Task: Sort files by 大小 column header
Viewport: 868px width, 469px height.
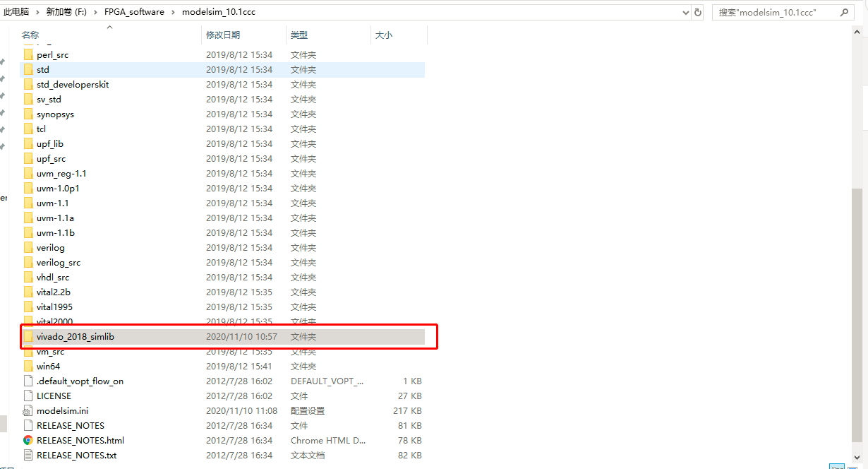Action: click(x=383, y=35)
